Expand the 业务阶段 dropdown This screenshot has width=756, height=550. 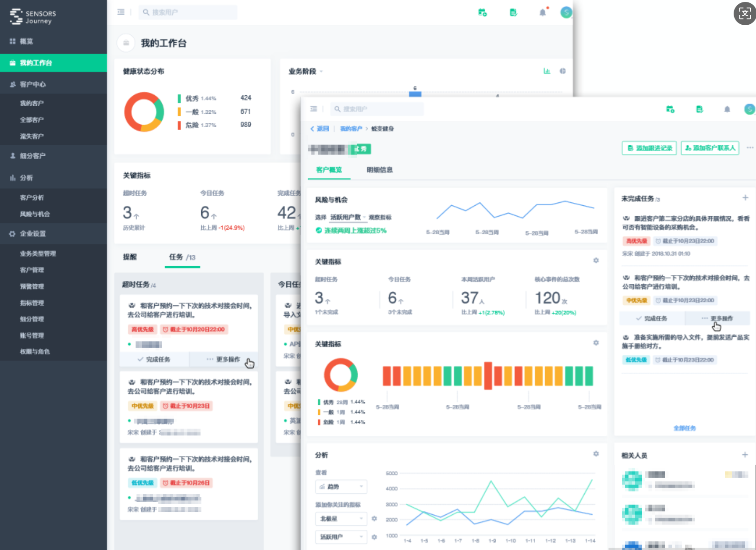pyautogui.click(x=305, y=71)
